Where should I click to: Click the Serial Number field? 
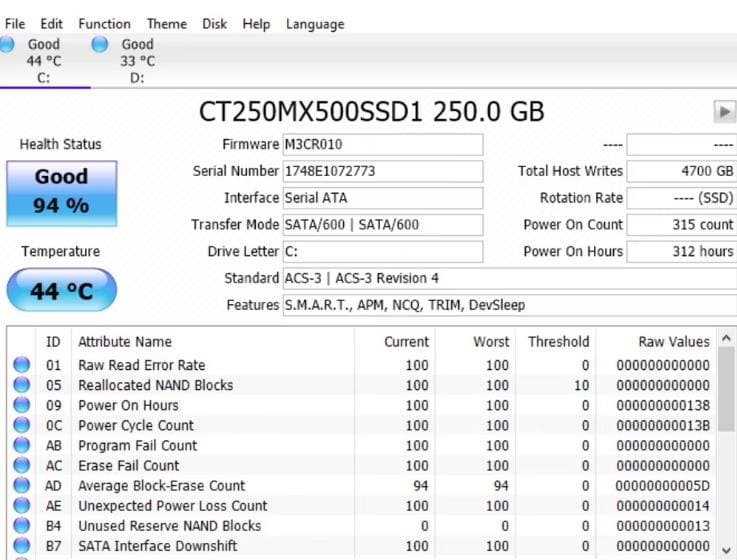coord(383,171)
